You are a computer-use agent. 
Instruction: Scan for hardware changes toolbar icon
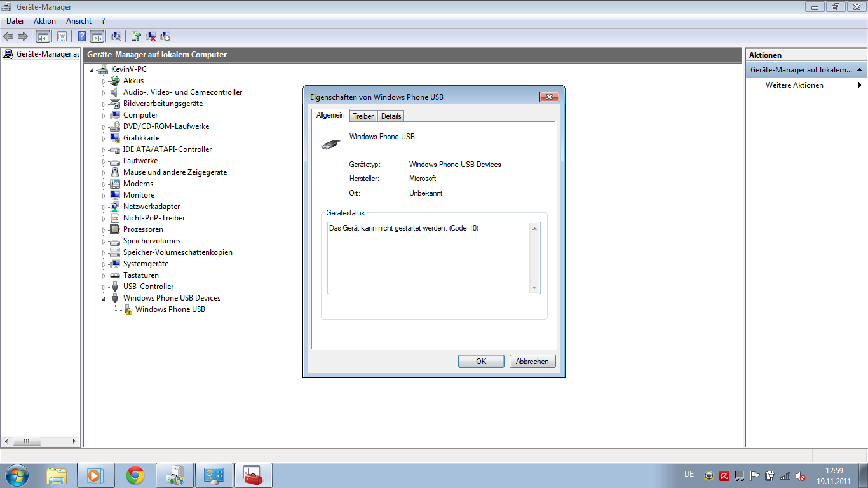pyautogui.click(x=116, y=36)
